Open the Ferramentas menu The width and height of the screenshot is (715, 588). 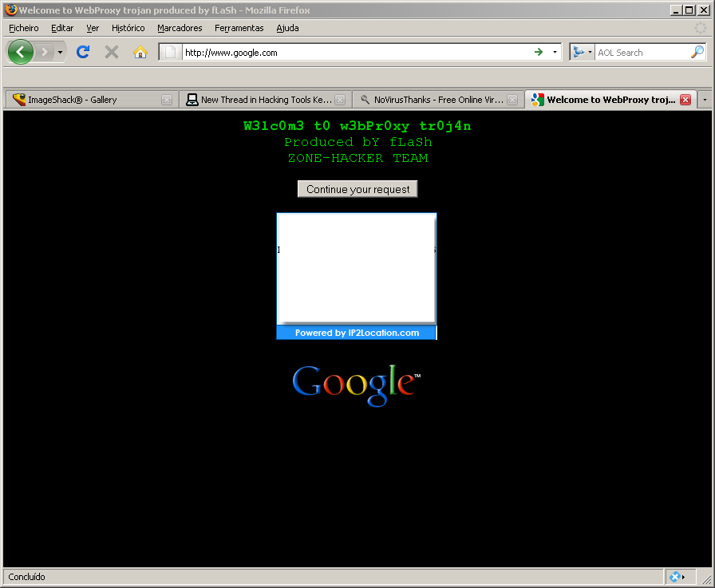239,28
